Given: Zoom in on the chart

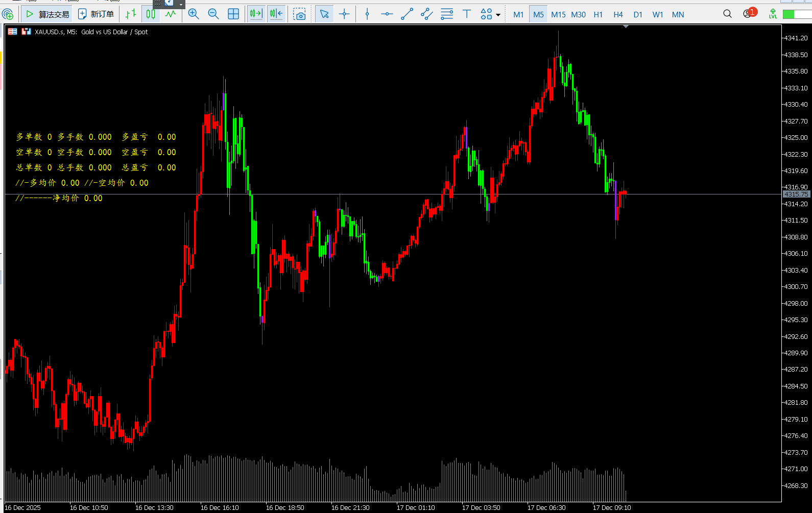Looking at the screenshot, I should click(194, 14).
